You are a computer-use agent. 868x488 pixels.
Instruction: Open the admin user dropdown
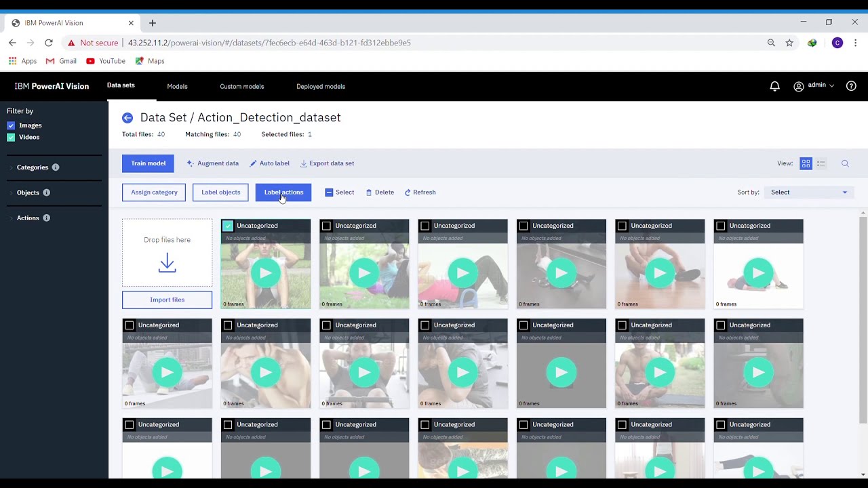tap(814, 86)
